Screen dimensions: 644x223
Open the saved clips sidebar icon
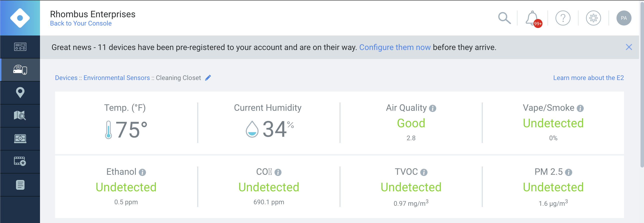pos(20,161)
